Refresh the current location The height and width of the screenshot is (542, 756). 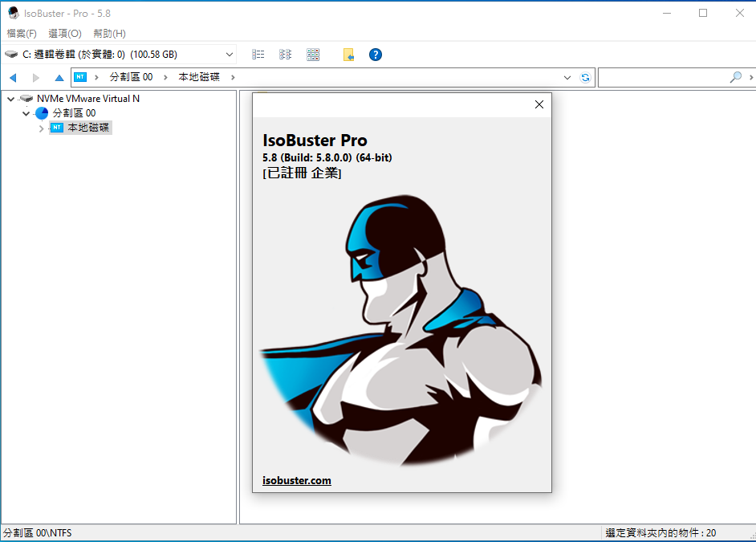click(x=585, y=77)
